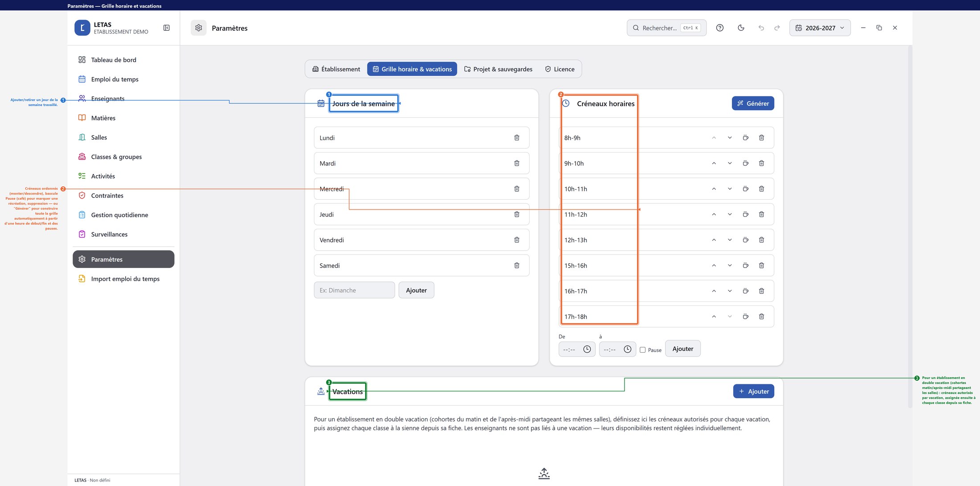Open the De start time picker clock
Image resolution: width=980 pixels, height=486 pixels.
pyautogui.click(x=587, y=350)
